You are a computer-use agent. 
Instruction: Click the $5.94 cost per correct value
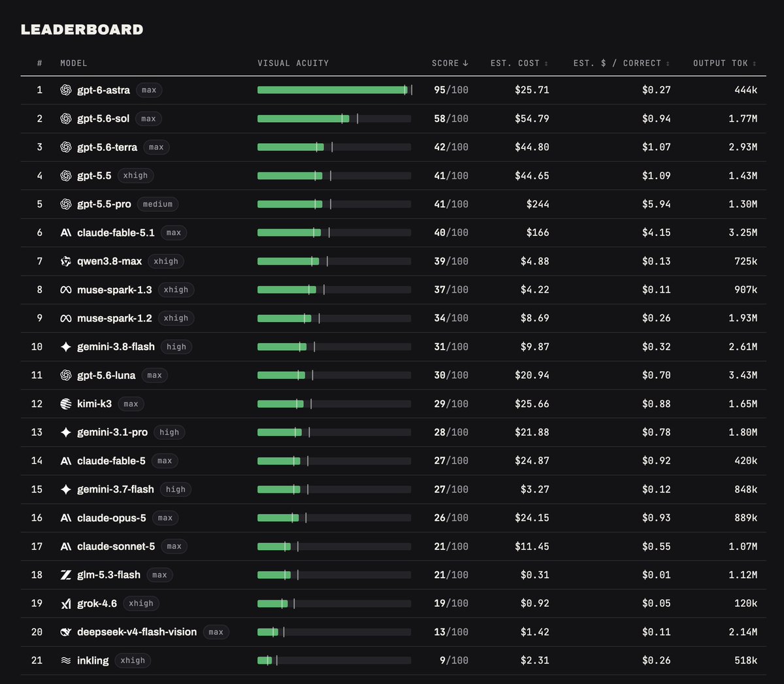point(656,204)
